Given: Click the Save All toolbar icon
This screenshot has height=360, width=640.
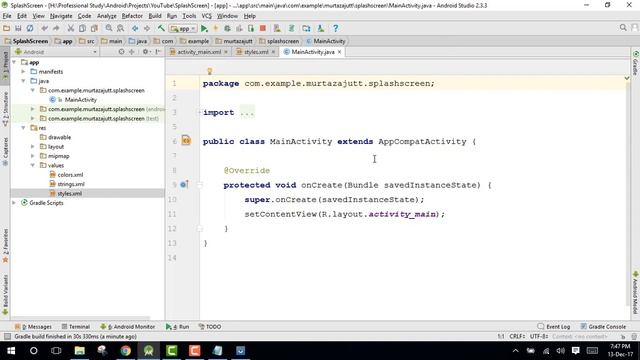Looking at the screenshot, I should pos(18,28).
